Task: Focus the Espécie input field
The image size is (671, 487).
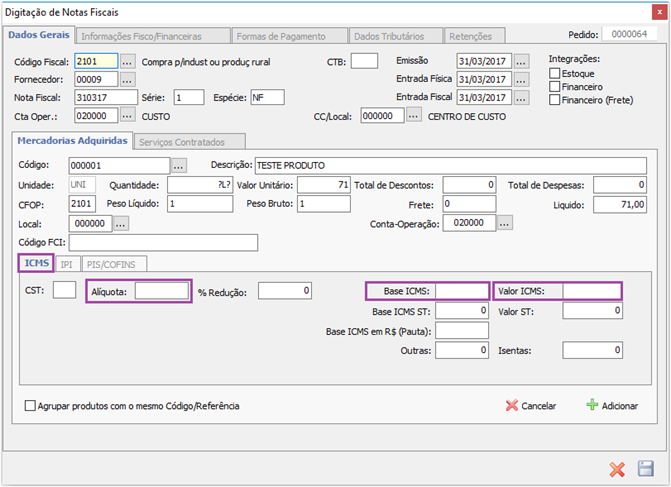Action: (267, 98)
